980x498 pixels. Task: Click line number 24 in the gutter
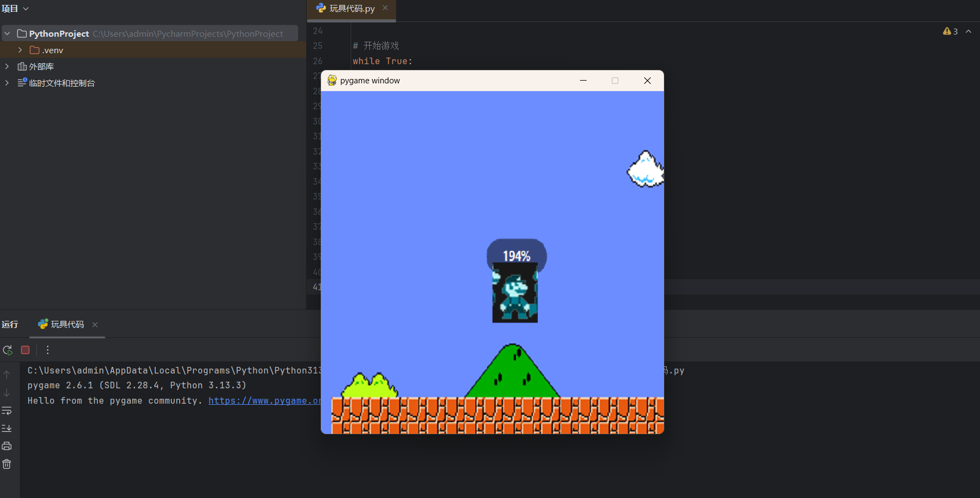pos(318,31)
